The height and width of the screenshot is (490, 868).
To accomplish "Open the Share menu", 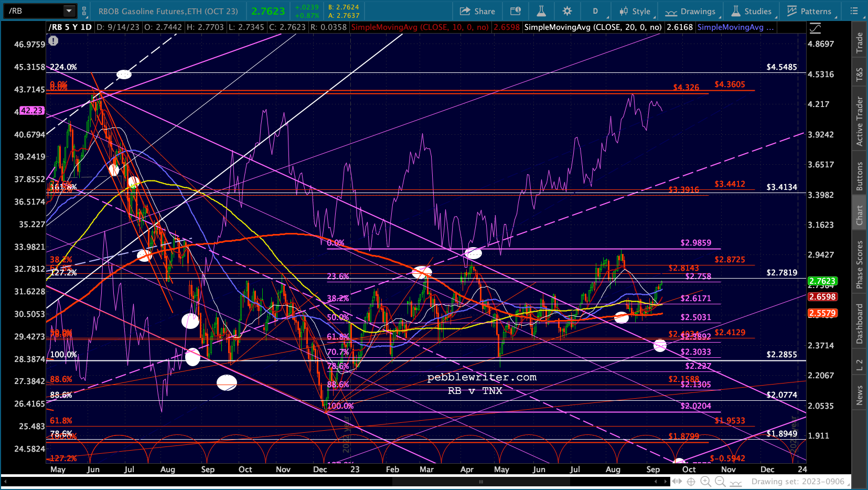I will point(477,11).
